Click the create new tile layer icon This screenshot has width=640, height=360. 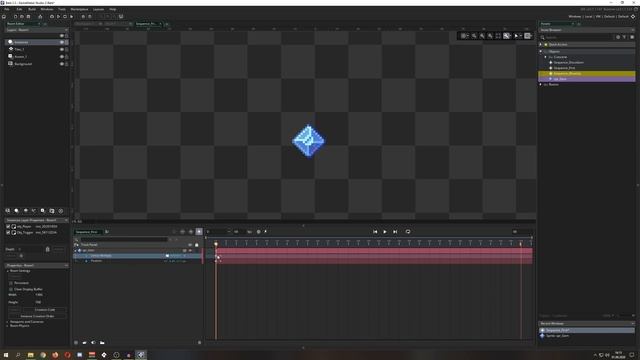[x=25, y=211]
